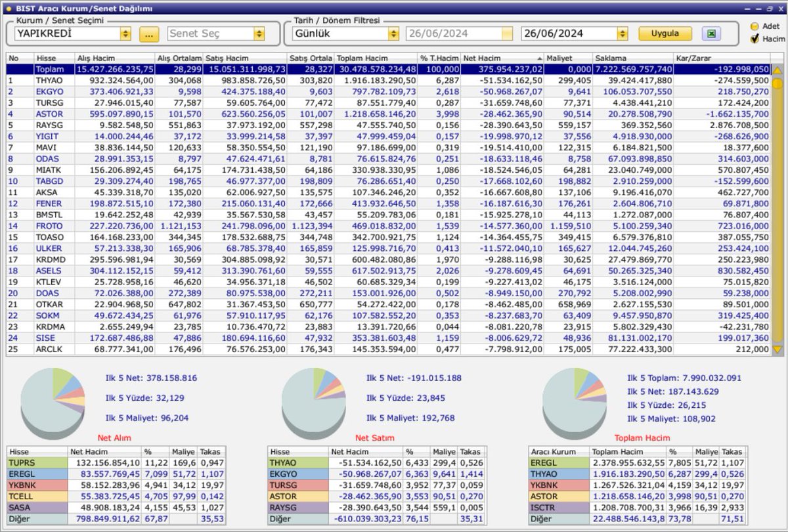Open the YAPIKREDİ institution dropdown
The width and height of the screenshot is (788, 532).
pyautogui.click(x=125, y=33)
